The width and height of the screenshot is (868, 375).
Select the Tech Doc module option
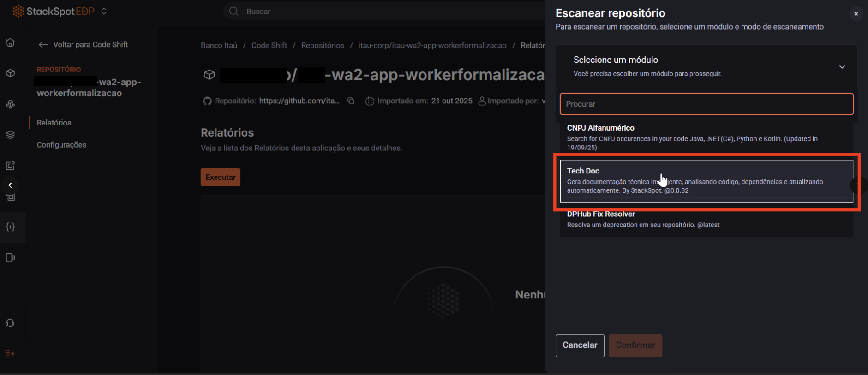(706, 181)
